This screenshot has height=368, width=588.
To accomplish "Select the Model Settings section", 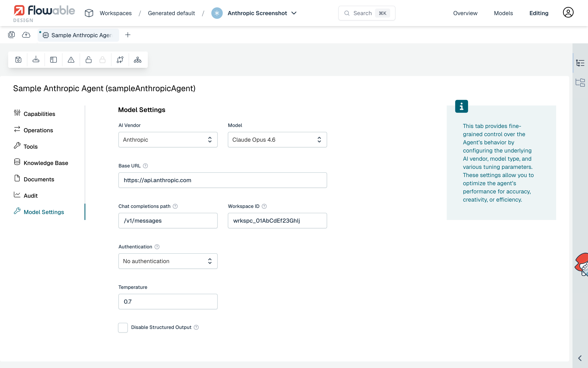I will point(39,212).
